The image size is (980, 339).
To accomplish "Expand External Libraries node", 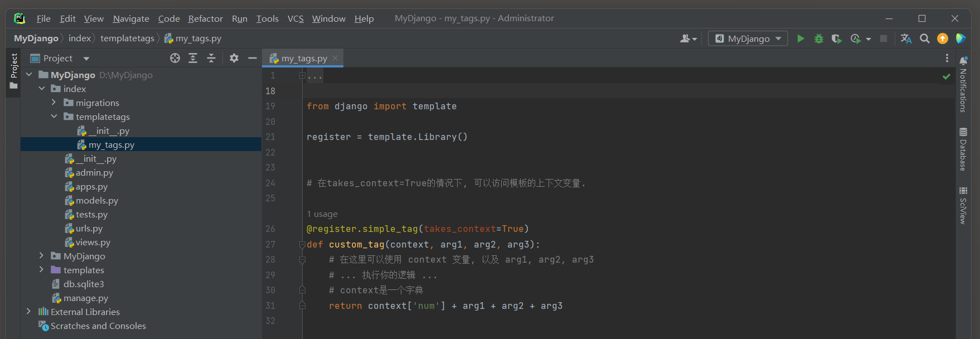I will coord(29,311).
